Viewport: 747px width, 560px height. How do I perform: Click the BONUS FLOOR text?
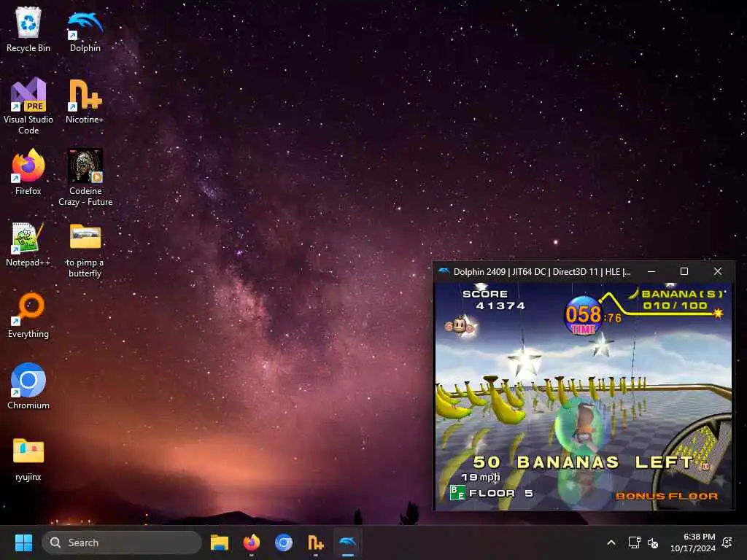[x=667, y=496]
